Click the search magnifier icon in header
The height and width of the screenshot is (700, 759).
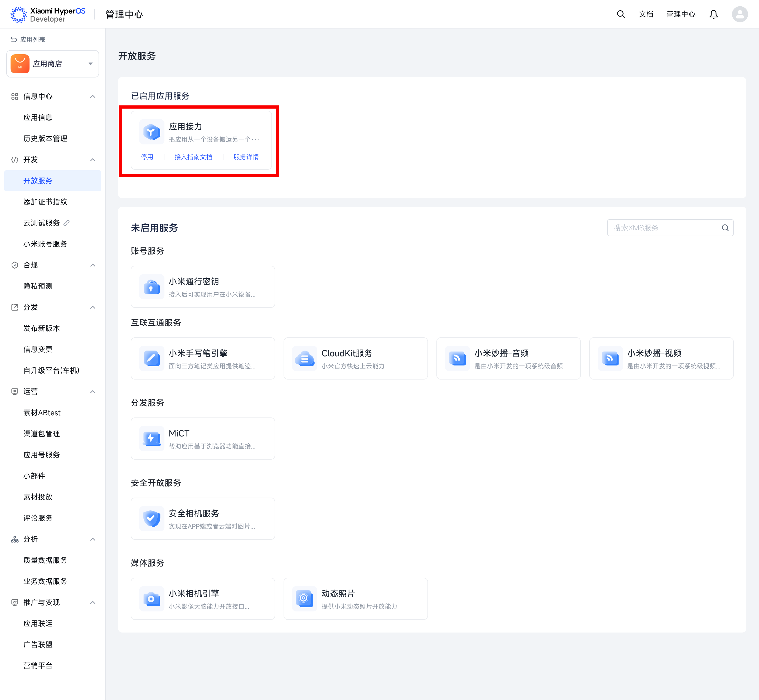(620, 14)
